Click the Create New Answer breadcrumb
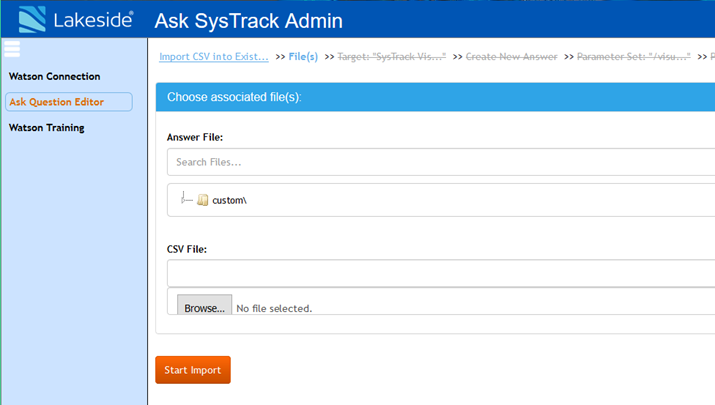 (511, 57)
